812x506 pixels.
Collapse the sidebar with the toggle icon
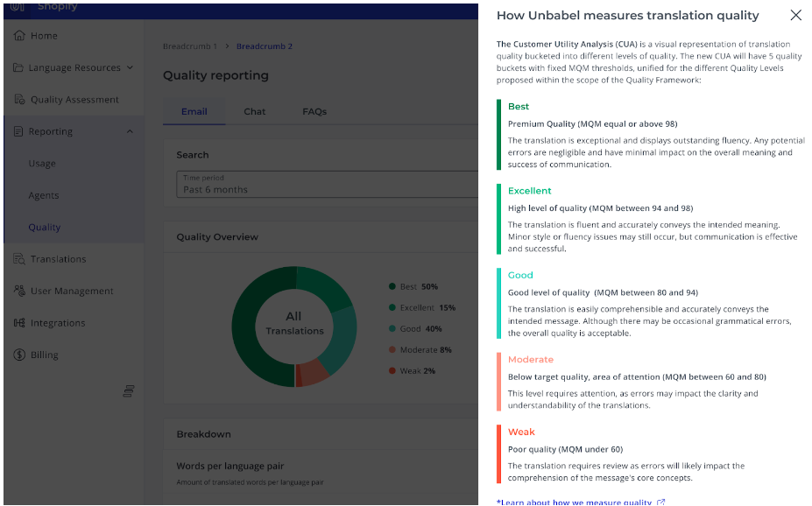tap(129, 391)
